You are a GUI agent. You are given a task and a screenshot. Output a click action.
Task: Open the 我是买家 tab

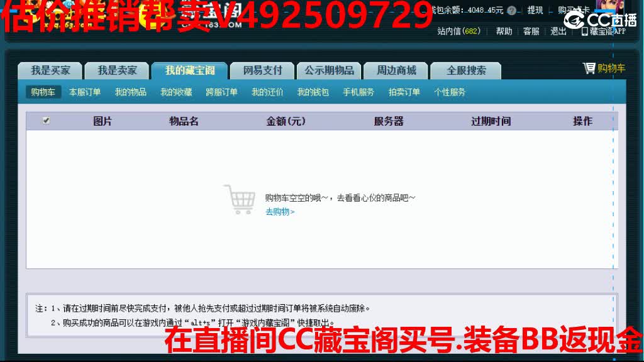pyautogui.click(x=50, y=70)
